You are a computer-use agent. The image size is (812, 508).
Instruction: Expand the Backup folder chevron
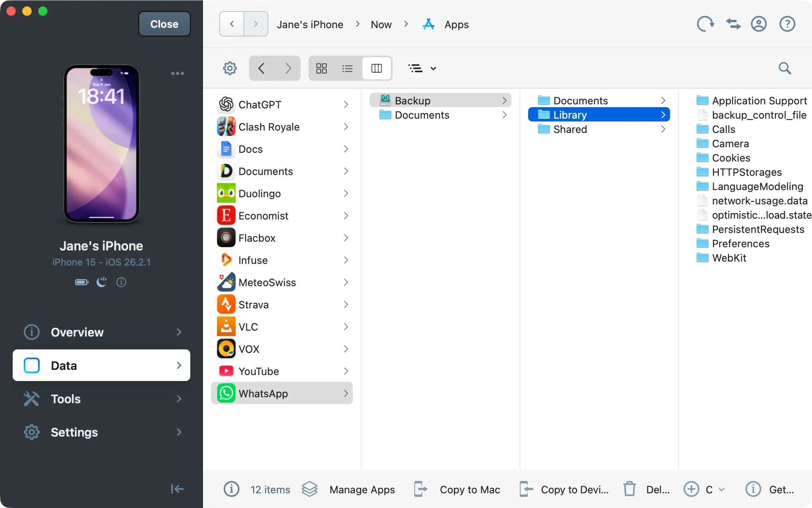[x=504, y=100]
